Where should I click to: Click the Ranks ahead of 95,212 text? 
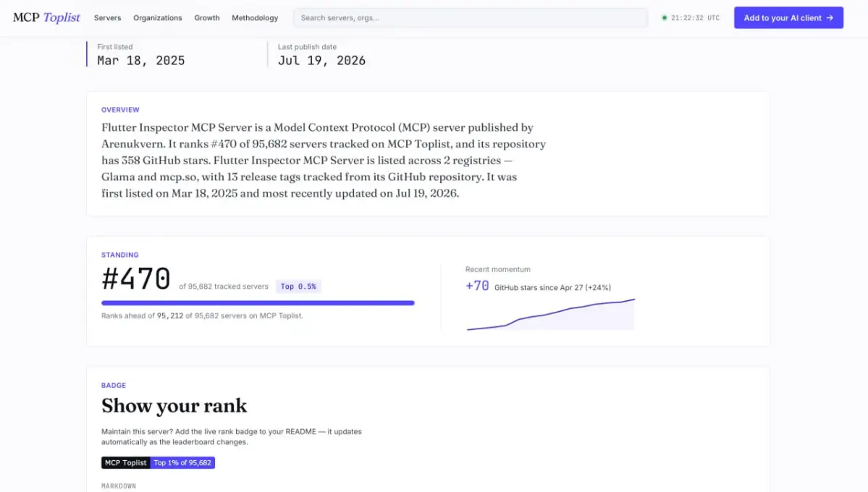[x=202, y=315]
